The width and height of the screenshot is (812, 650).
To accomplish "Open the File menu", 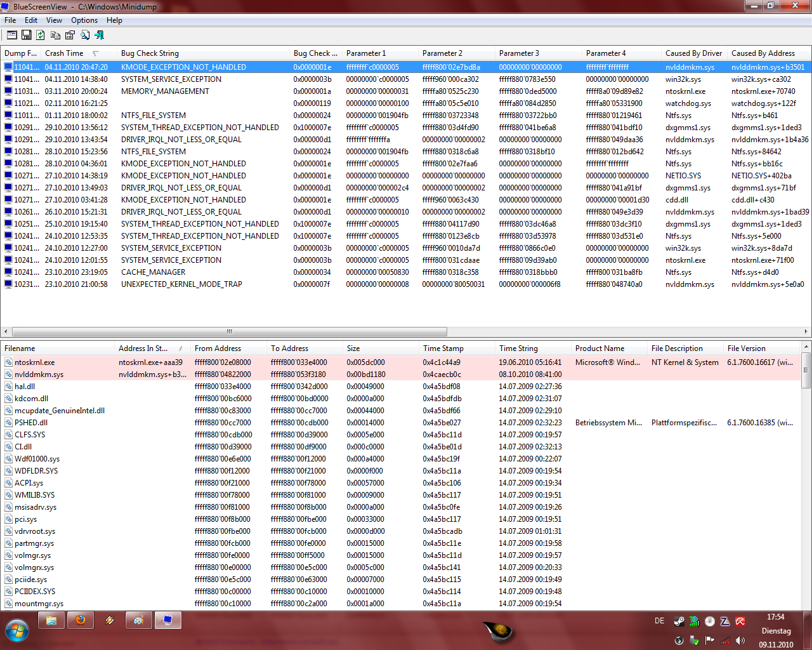I will click(10, 20).
